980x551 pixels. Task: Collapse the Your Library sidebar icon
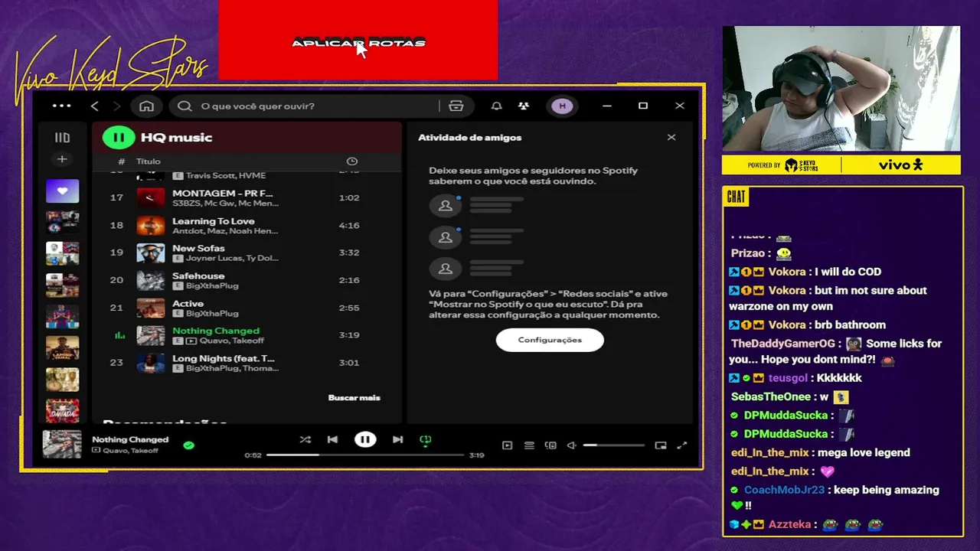[x=62, y=138]
